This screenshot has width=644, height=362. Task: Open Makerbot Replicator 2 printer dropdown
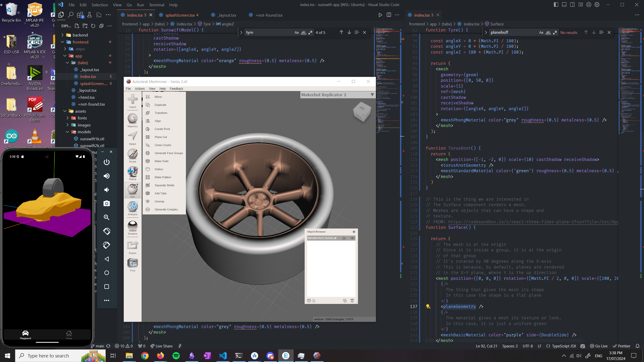(372, 95)
